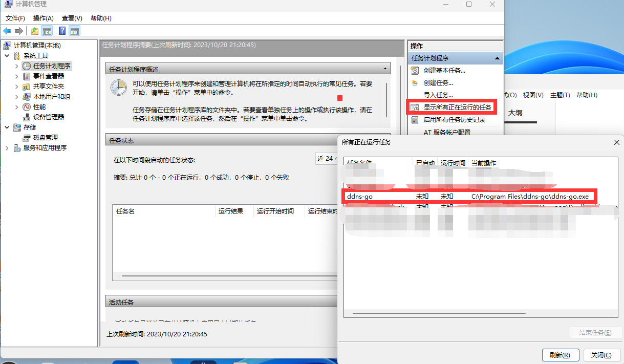Viewport: 624px width, 364px height.
Task: Click the 启用所有任务历史记录 icon
Action: (x=415, y=120)
